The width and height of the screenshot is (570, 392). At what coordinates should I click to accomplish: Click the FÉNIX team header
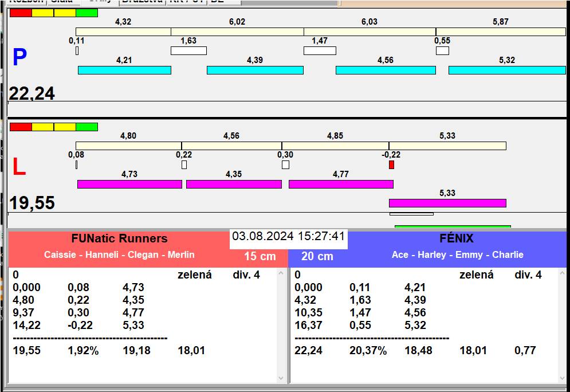(457, 239)
